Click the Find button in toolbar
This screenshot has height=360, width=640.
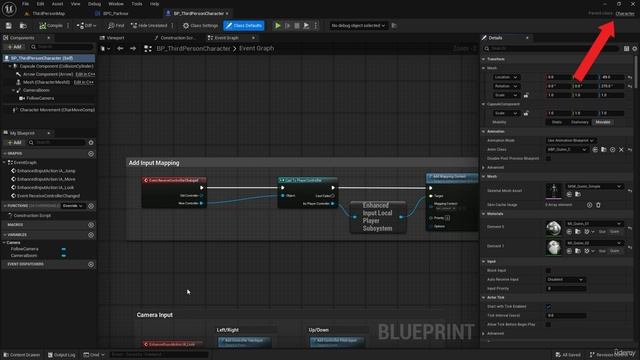pos(116,26)
